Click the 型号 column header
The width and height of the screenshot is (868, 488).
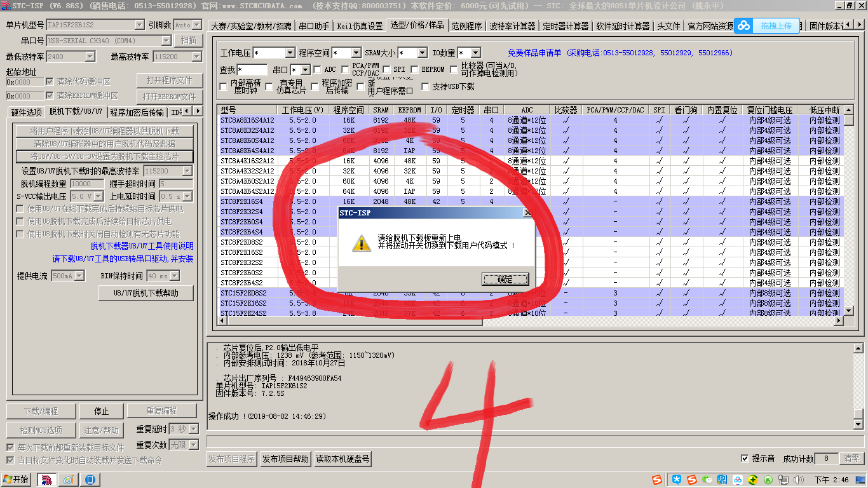click(247, 110)
